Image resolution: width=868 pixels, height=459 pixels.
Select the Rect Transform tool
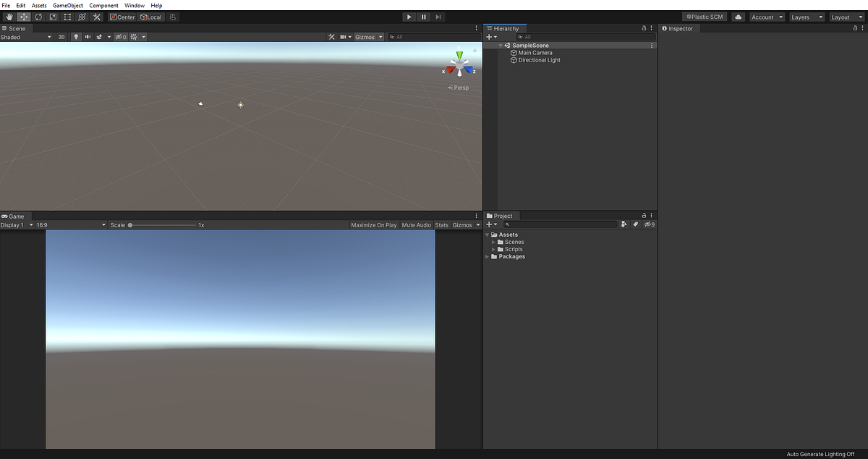click(x=67, y=17)
